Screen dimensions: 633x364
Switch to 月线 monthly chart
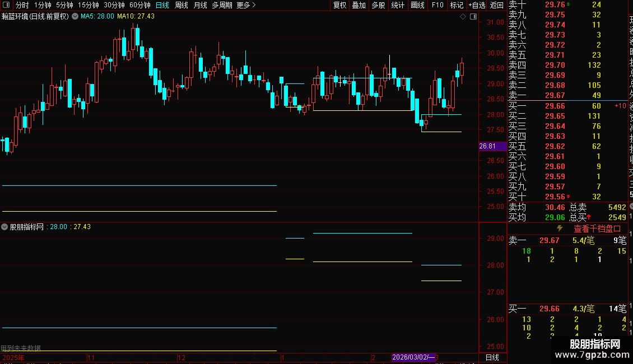tap(200, 5)
